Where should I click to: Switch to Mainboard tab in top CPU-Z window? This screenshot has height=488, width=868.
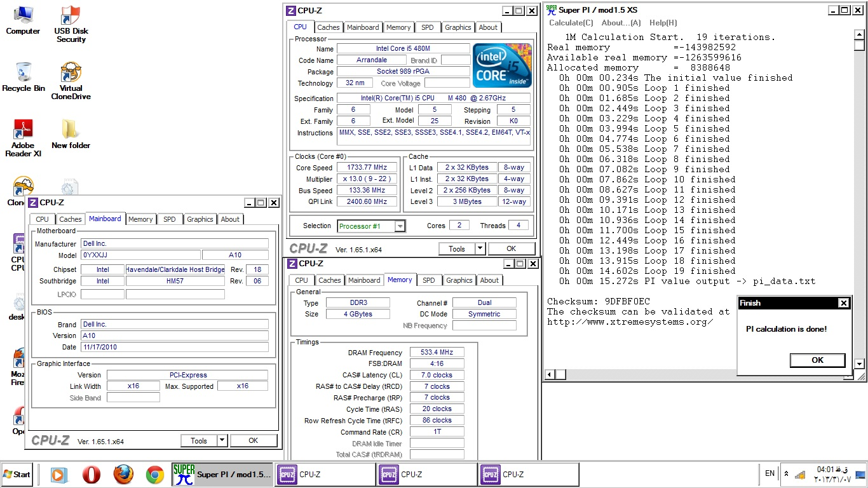[363, 27]
